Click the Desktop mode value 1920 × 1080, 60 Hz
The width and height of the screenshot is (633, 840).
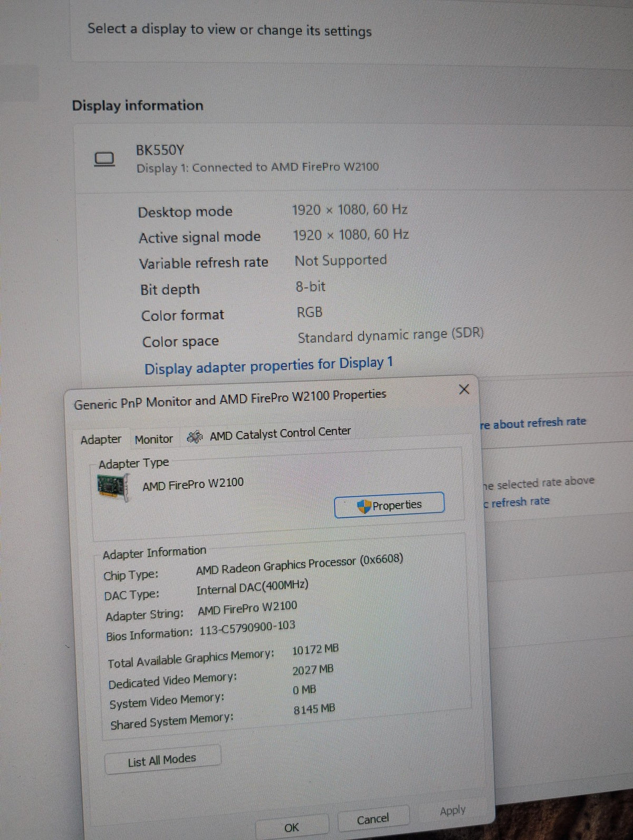[350, 210]
